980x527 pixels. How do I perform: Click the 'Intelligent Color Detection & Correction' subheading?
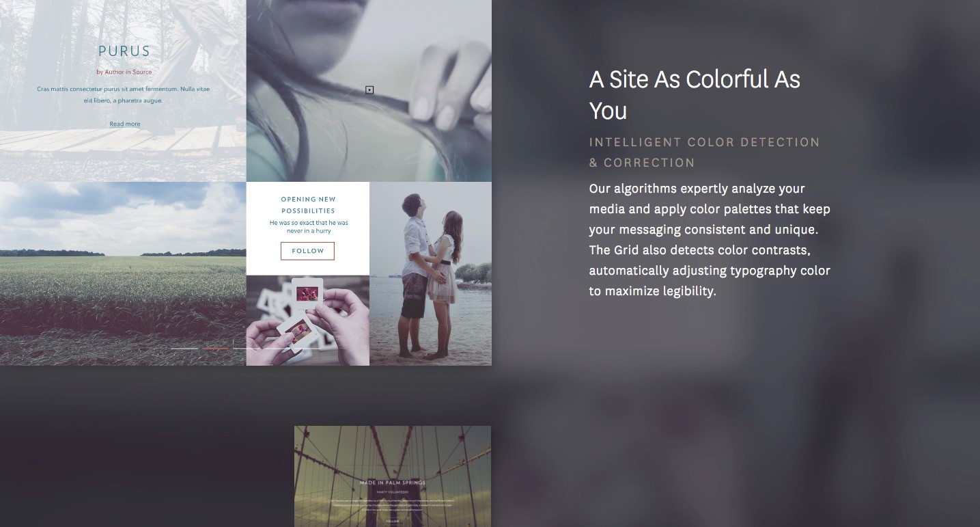coord(704,152)
